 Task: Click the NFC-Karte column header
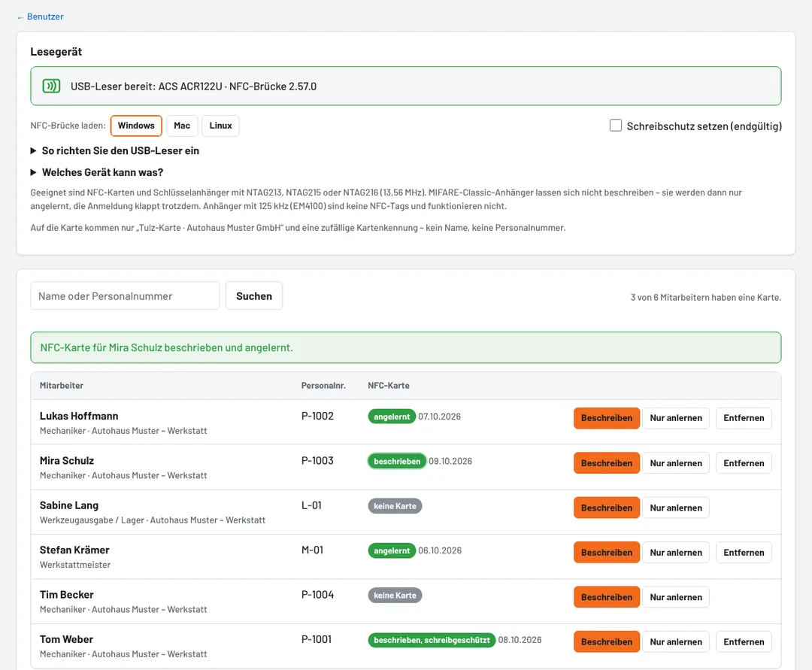pos(389,385)
